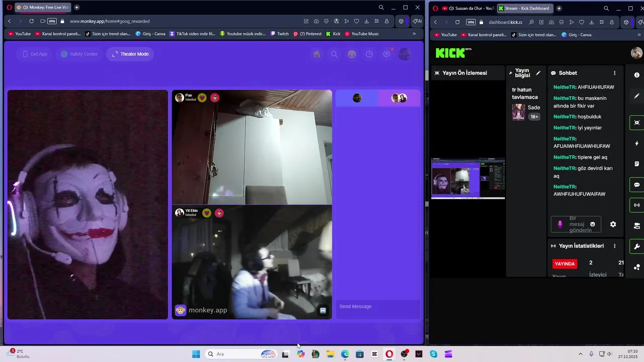Open Twitch bookmark in Monkey window
The height and width of the screenshot is (362, 644).
[279, 34]
